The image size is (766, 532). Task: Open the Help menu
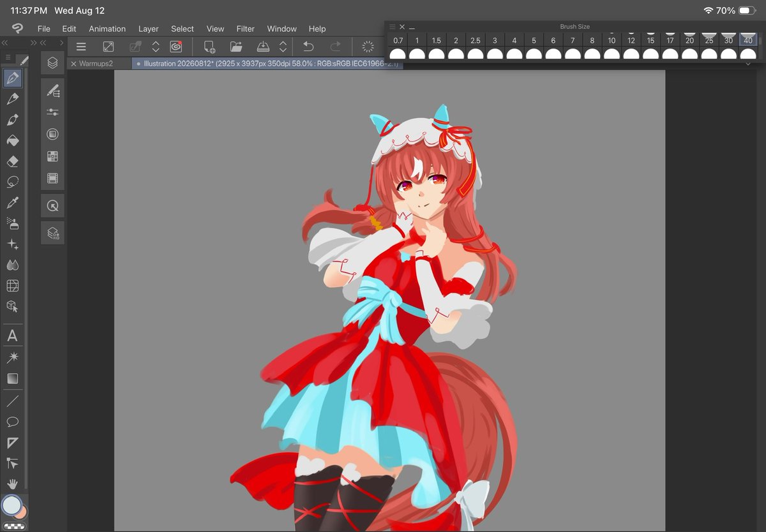317,29
